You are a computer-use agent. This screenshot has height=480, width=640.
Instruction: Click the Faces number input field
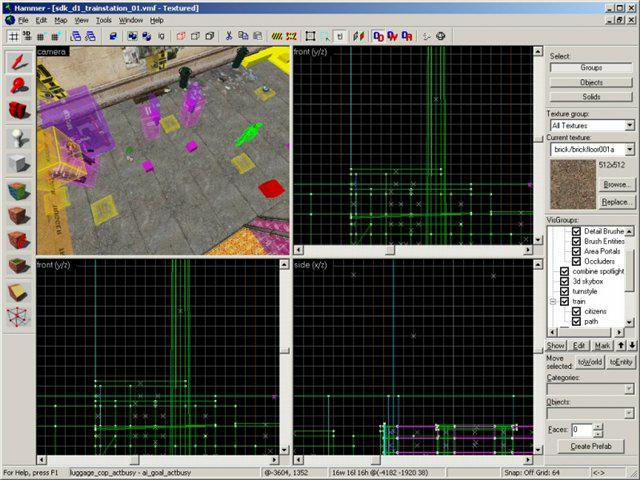580,429
